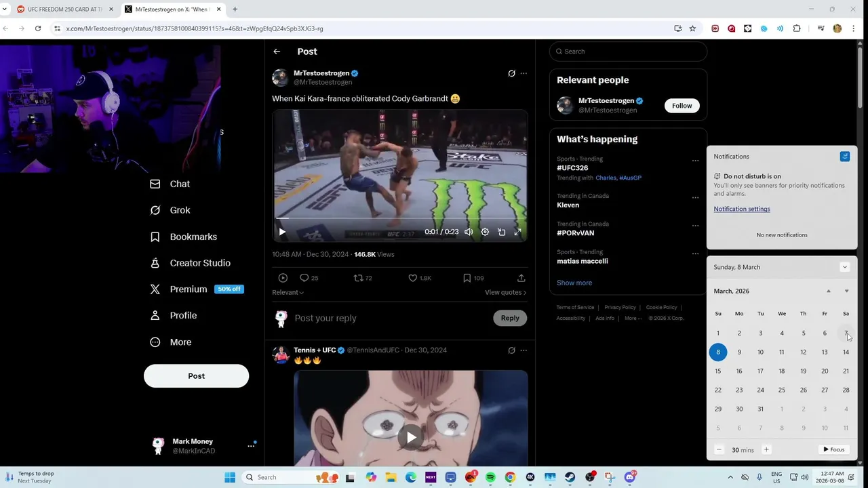The width and height of the screenshot is (868, 488).
Task: Go to previous month in calendar
Action: coord(828,291)
